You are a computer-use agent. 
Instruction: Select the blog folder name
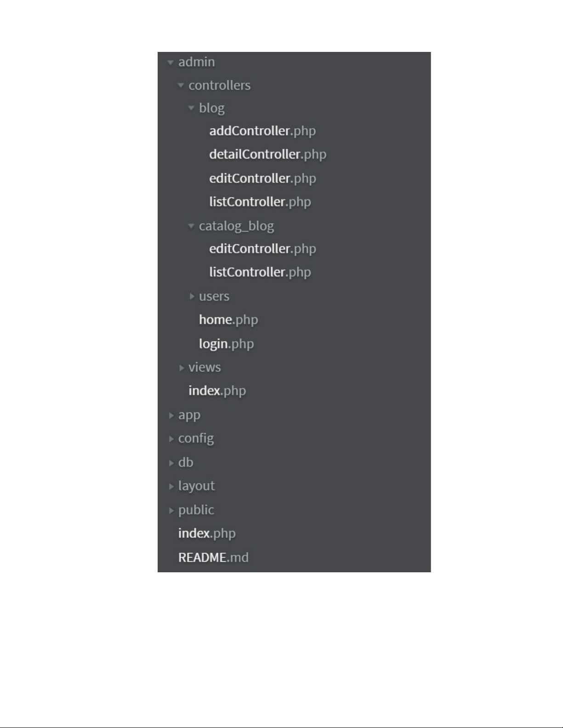[x=211, y=108]
